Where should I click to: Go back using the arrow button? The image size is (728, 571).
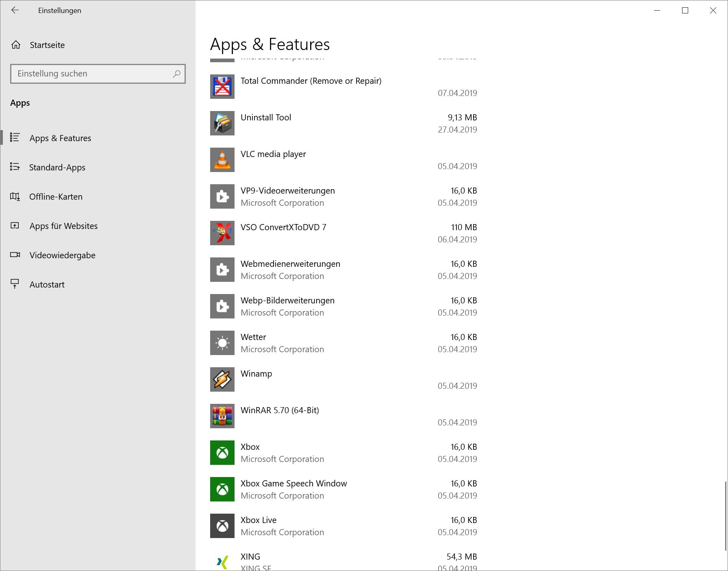pos(15,11)
